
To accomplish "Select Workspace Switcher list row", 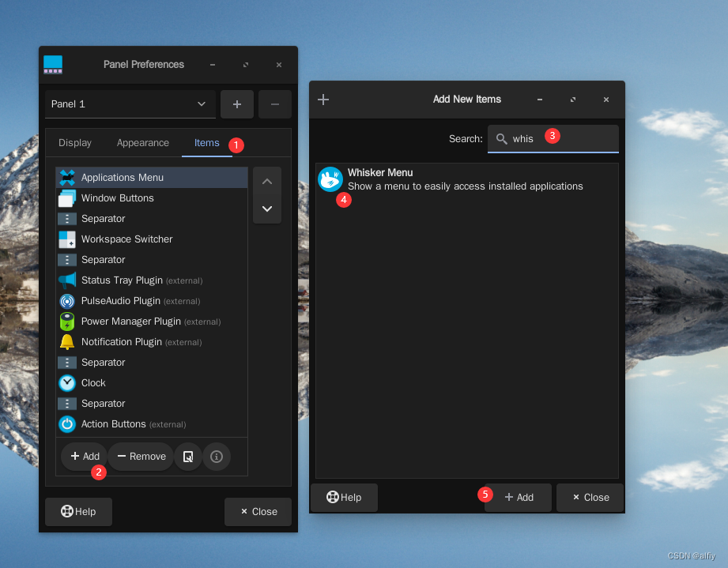I will click(x=152, y=239).
